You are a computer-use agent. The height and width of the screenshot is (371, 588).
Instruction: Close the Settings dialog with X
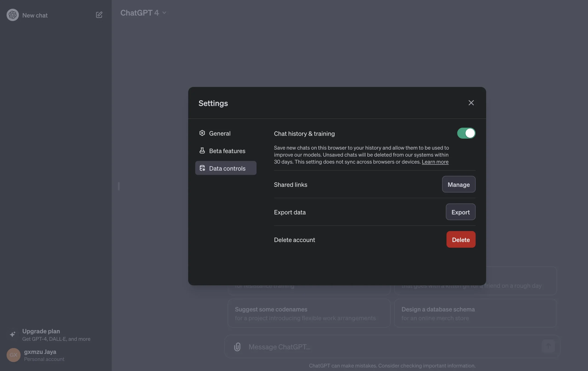(x=471, y=103)
